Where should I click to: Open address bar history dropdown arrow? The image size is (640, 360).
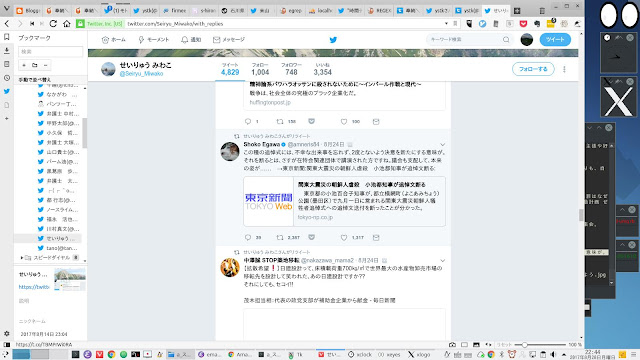tap(446, 24)
